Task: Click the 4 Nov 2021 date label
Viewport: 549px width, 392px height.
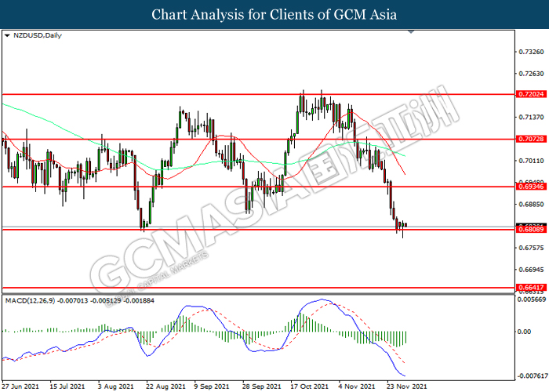Action: pyautogui.click(x=357, y=387)
